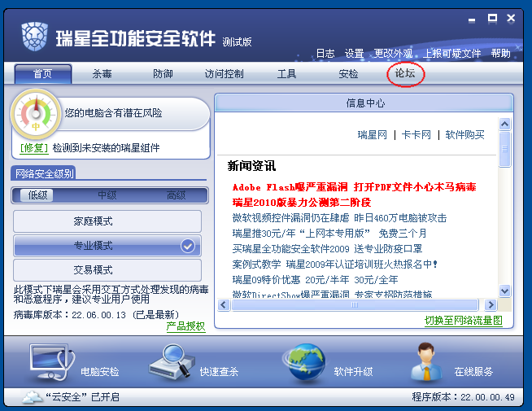Open the 日志 menu
532x411 pixels.
pyautogui.click(x=325, y=53)
